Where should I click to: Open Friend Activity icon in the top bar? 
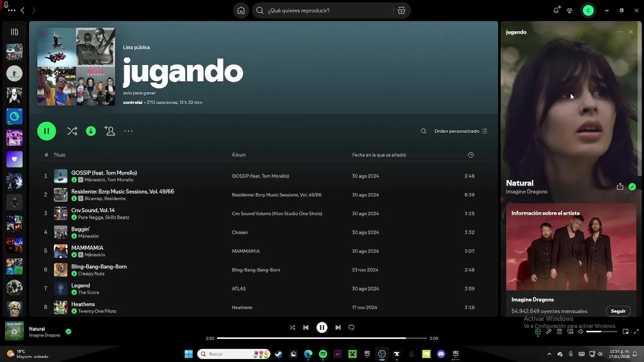pyautogui.click(x=570, y=11)
